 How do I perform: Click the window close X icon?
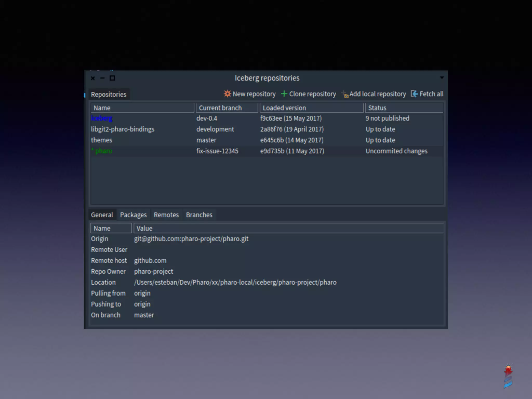pyautogui.click(x=93, y=78)
